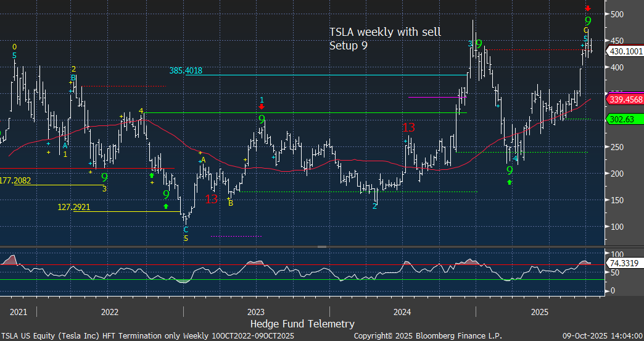Click the green up arrow below the 2025 green 9
Screen dimensions: 644x341
pos(510,182)
